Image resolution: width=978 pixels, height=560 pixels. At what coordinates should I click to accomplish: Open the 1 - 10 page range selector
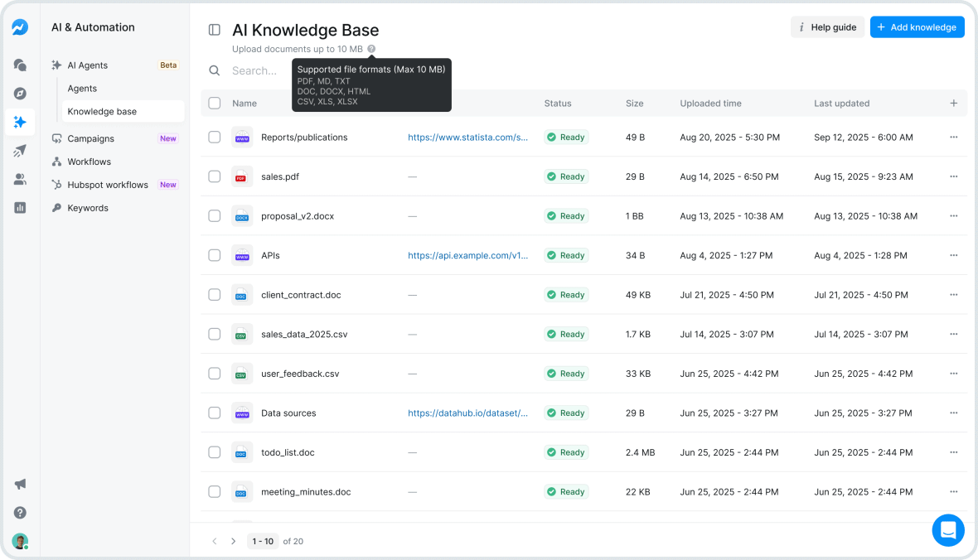pos(263,541)
